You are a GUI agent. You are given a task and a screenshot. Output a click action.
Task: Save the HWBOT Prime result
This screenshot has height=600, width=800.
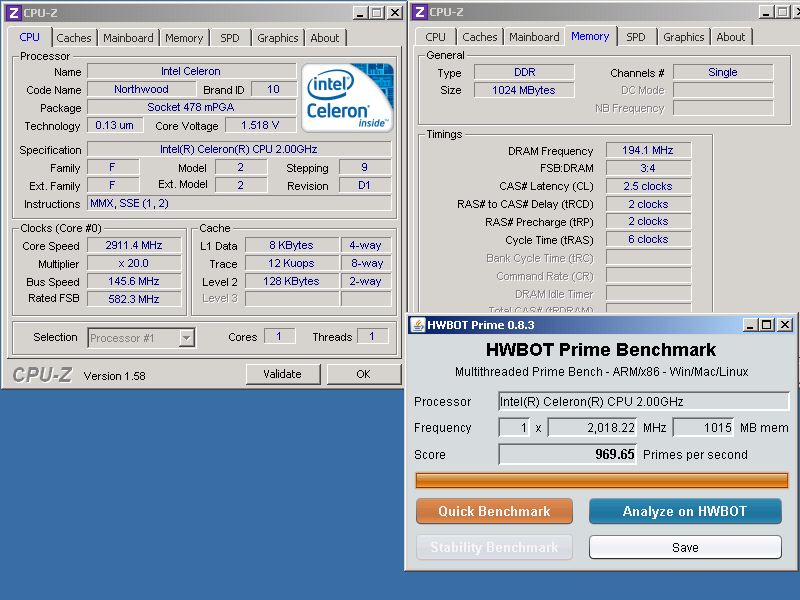pos(685,547)
